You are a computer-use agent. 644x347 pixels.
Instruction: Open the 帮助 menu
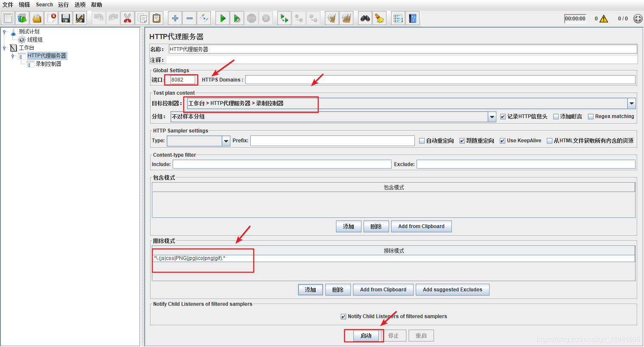click(x=96, y=5)
